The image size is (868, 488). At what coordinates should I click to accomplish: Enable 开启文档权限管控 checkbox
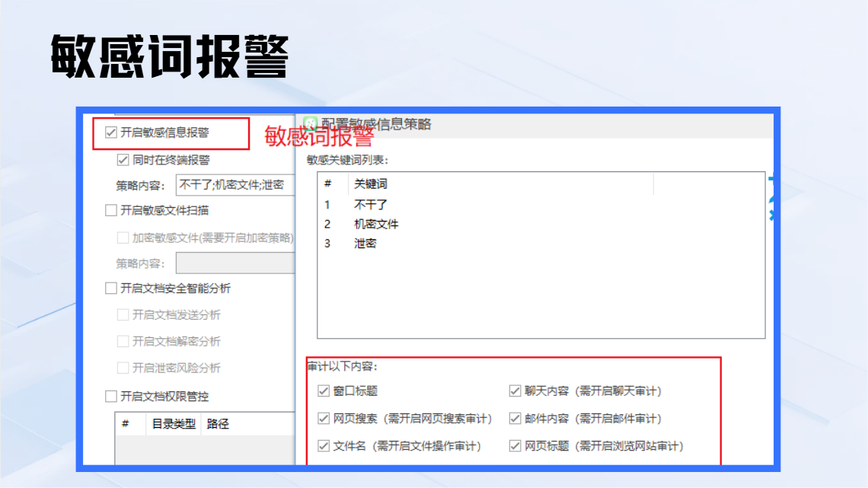[x=110, y=396]
